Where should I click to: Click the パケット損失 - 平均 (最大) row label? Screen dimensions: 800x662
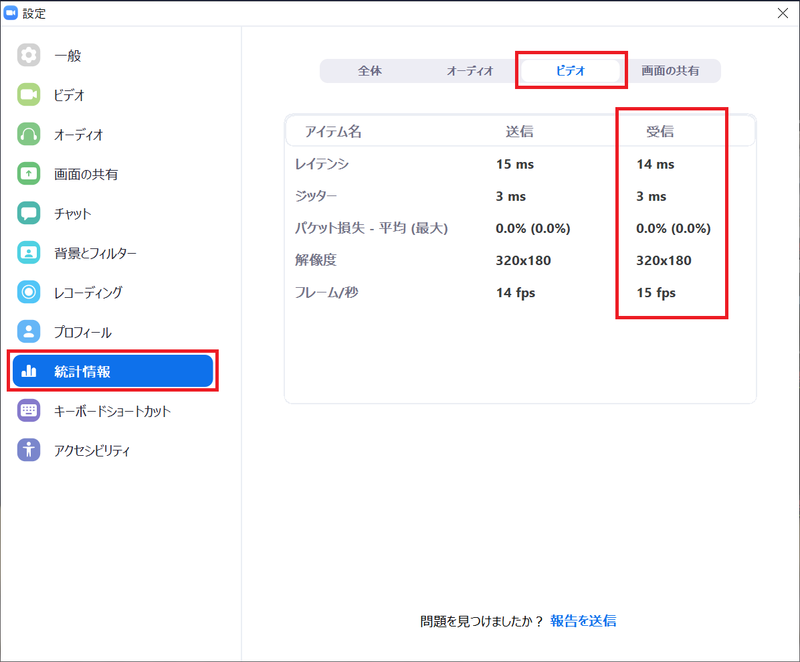(x=371, y=228)
